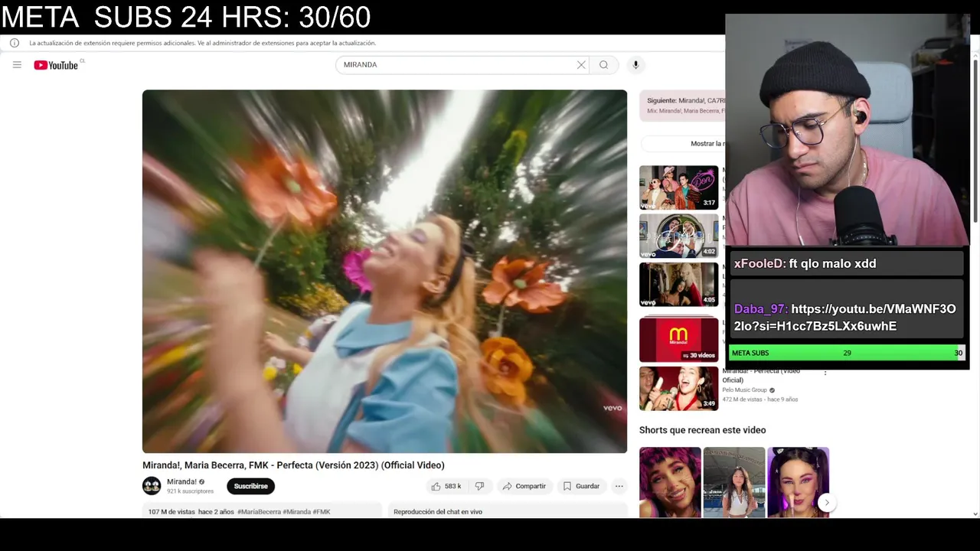
Task: Click the extension update info icon
Action: [x=15, y=43]
